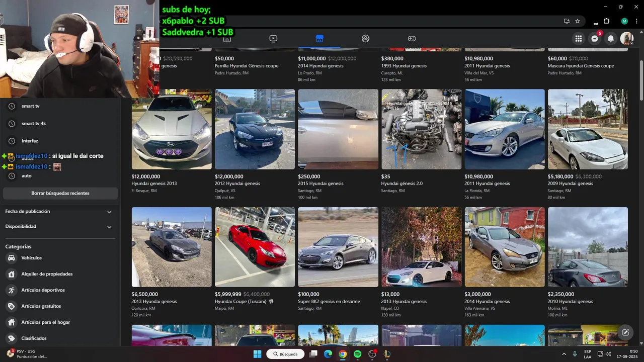Select Artículos gratuitos category
This screenshot has height=362, width=644.
click(x=60, y=306)
